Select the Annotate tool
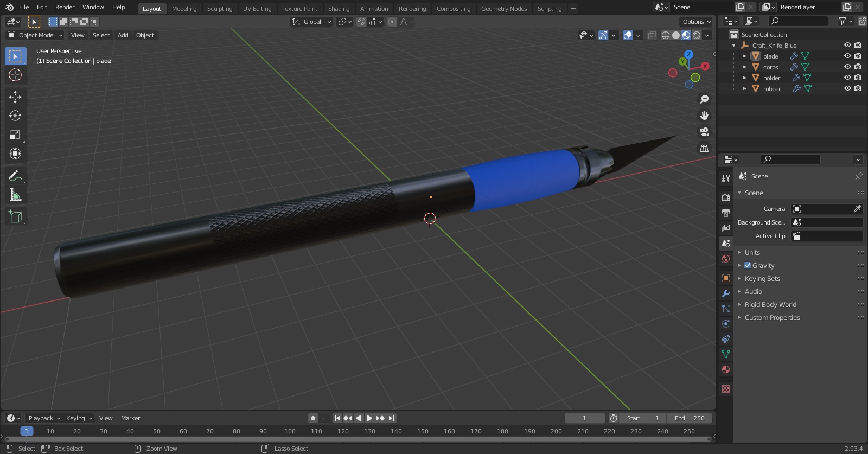The image size is (868, 454). click(x=15, y=176)
